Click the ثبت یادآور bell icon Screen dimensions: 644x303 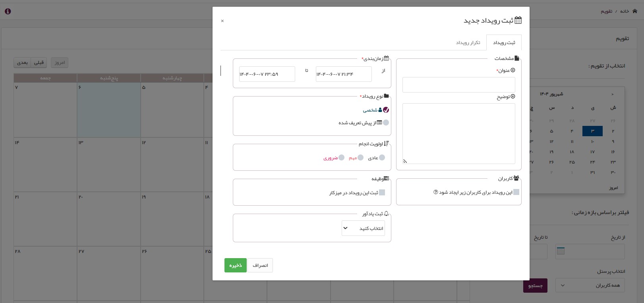point(386,214)
